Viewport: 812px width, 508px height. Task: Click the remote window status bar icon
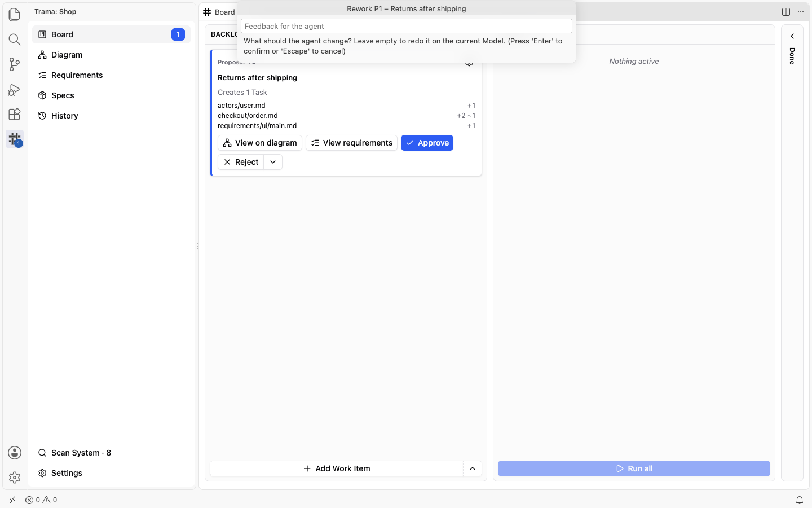coord(12,500)
